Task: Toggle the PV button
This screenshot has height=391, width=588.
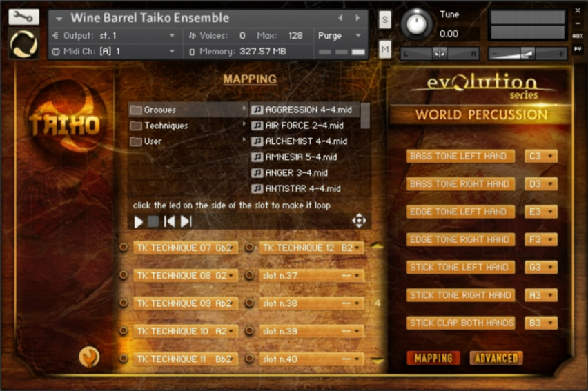Action: click(578, 49)
